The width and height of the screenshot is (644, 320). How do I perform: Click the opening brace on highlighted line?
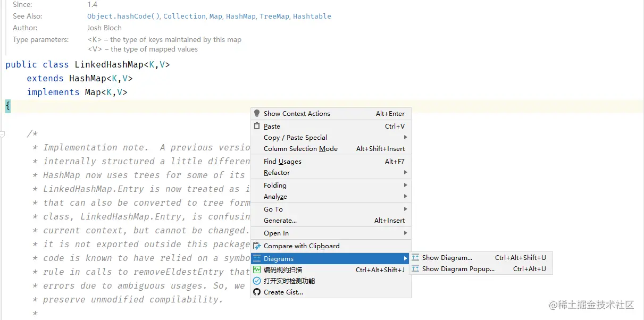pyautogui.click(x=8, y=106)
